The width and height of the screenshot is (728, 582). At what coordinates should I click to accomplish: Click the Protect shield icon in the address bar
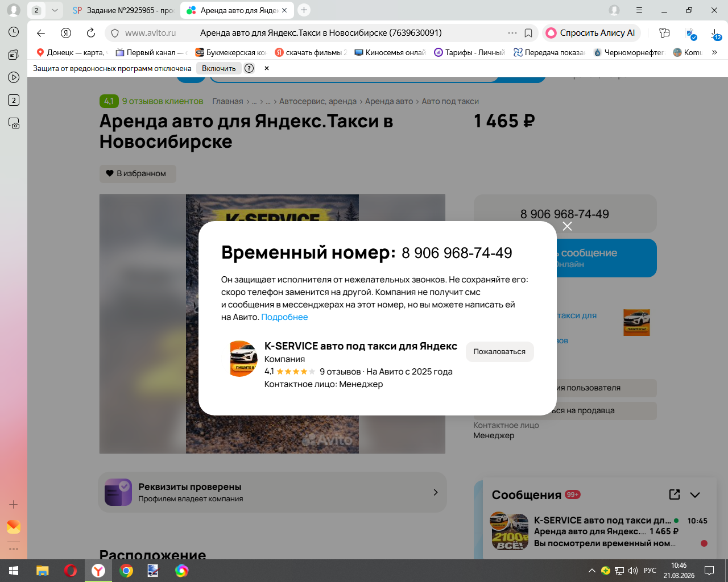click(x=115, y=33)
